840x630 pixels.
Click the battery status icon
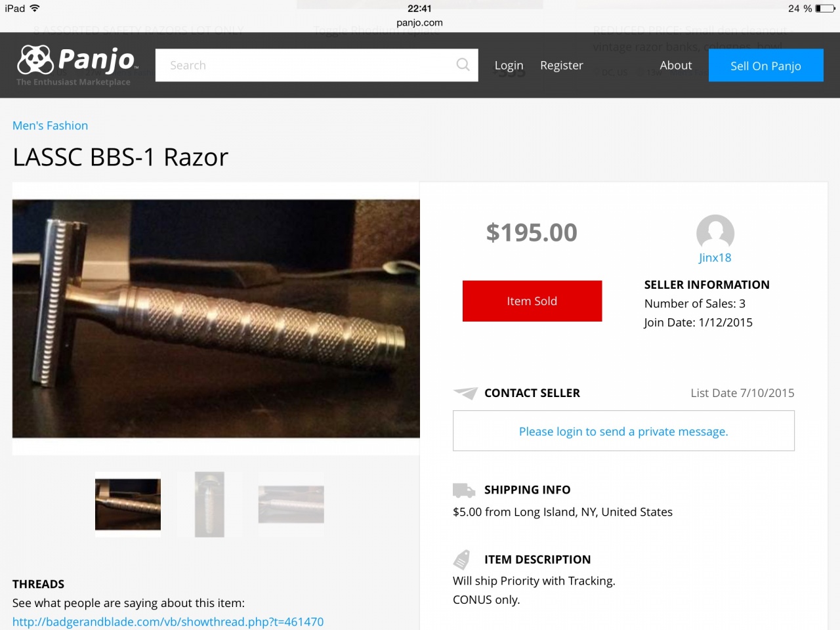tap(825, 9)
